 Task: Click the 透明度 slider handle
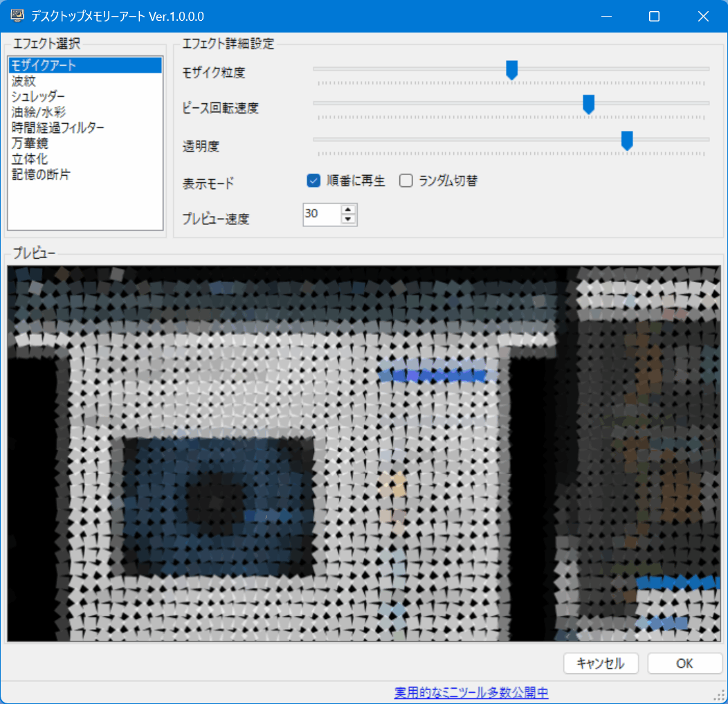tap(627, 141)
